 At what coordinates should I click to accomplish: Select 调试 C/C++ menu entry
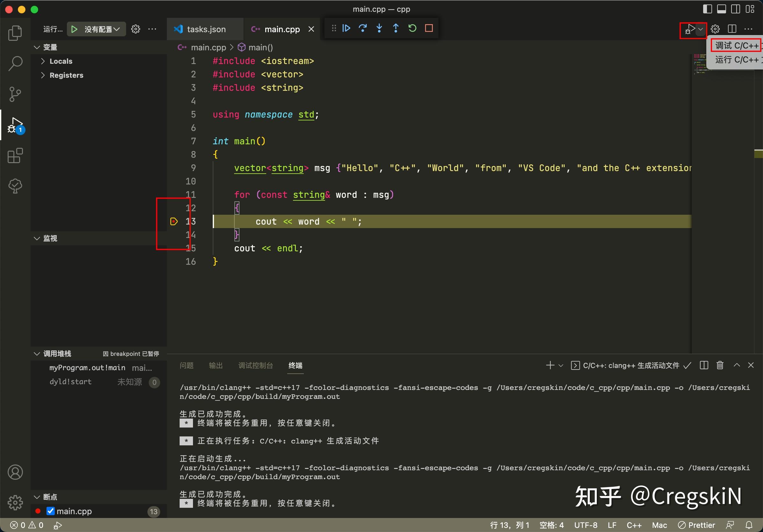[x=737, y=45]
